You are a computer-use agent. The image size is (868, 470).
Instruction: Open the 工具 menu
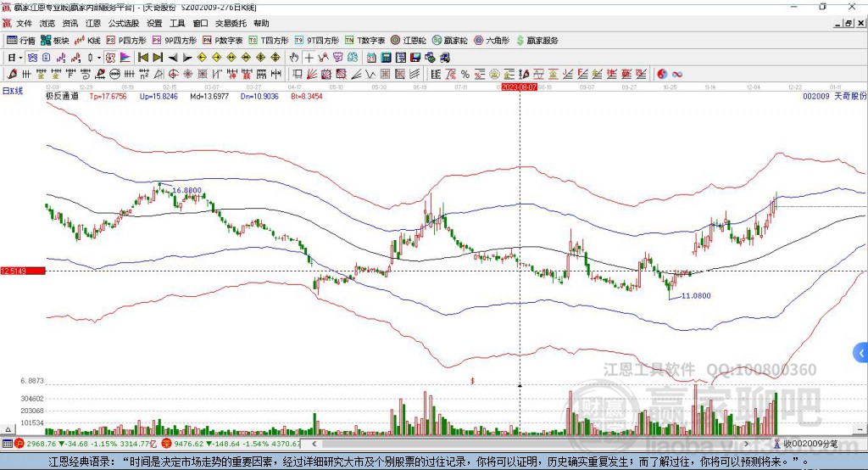coord(177,23)
